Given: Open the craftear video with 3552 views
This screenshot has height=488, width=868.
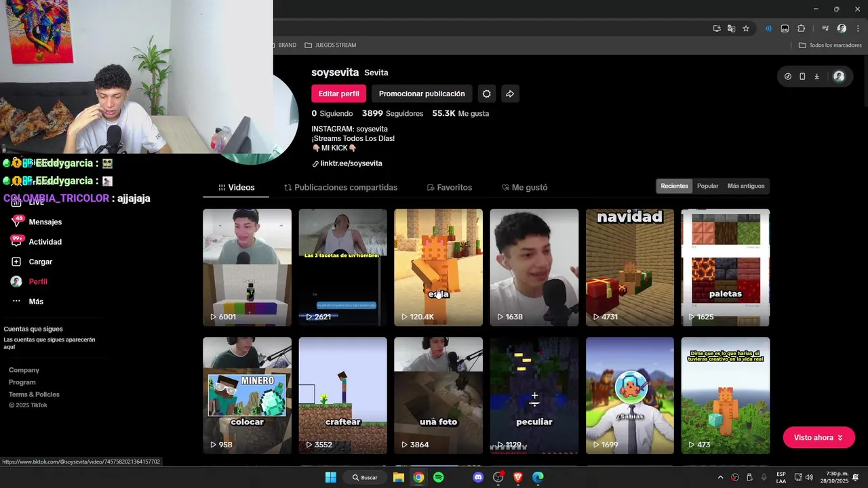Looking at the screenshot, I should tap(342, 395).
